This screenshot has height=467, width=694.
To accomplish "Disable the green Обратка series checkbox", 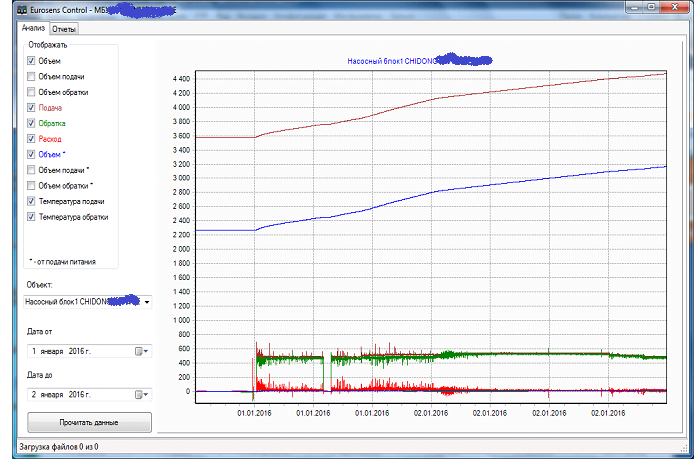I will [x=31, y=123].
